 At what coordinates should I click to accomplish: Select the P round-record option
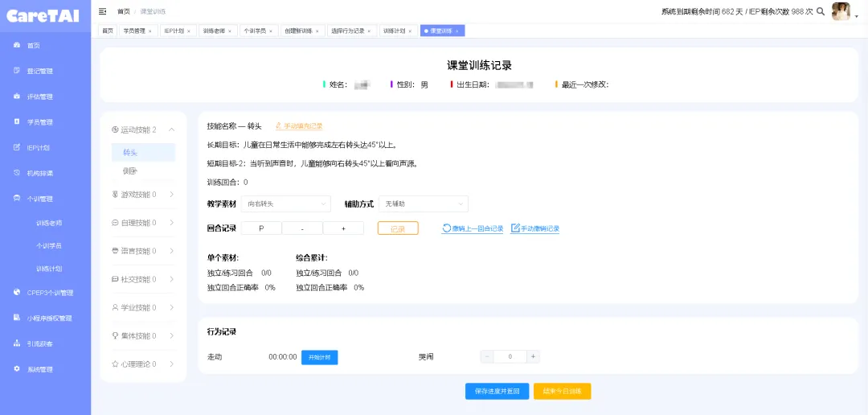pyautogui.click(x=261, y=228)
